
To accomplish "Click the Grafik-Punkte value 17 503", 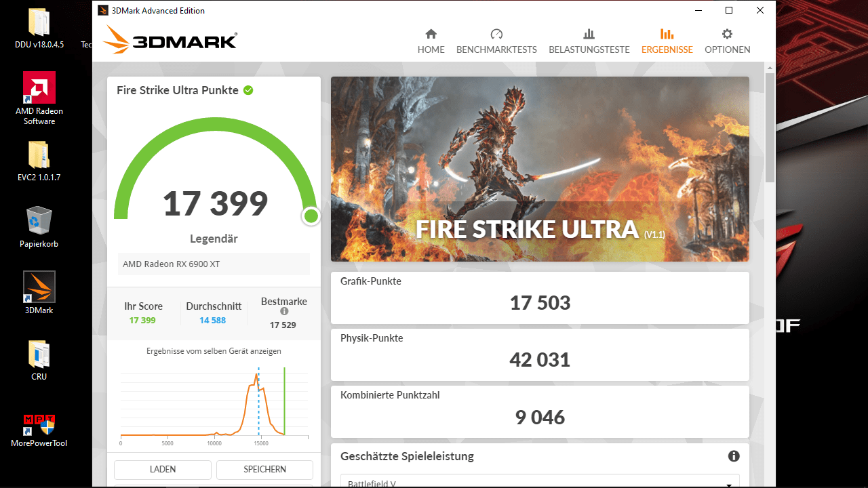I will coord(540,302).
